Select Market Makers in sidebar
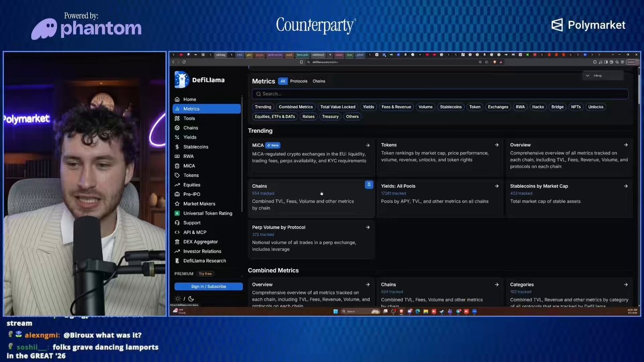 206,204
